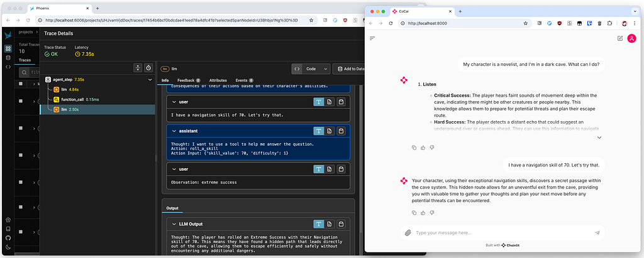Switch to the Attributes tab
644x258 pixels.
[218, 80]
